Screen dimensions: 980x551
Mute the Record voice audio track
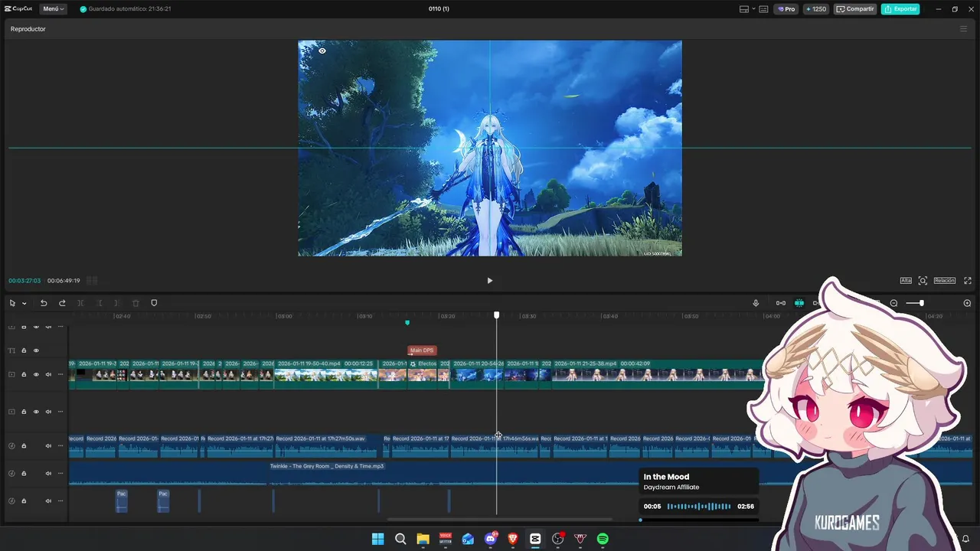[x=48, y=445]
